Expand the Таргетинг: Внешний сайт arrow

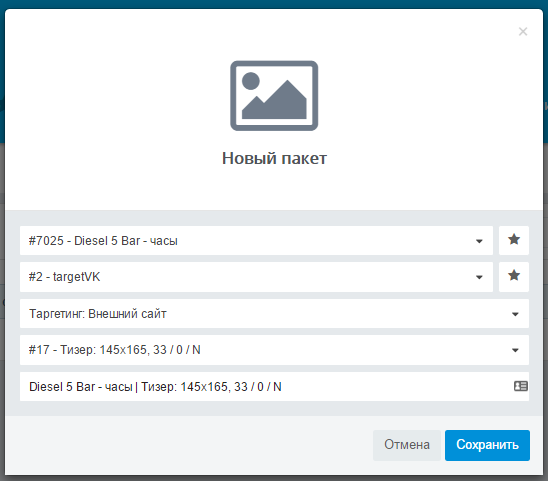[515, 314]
